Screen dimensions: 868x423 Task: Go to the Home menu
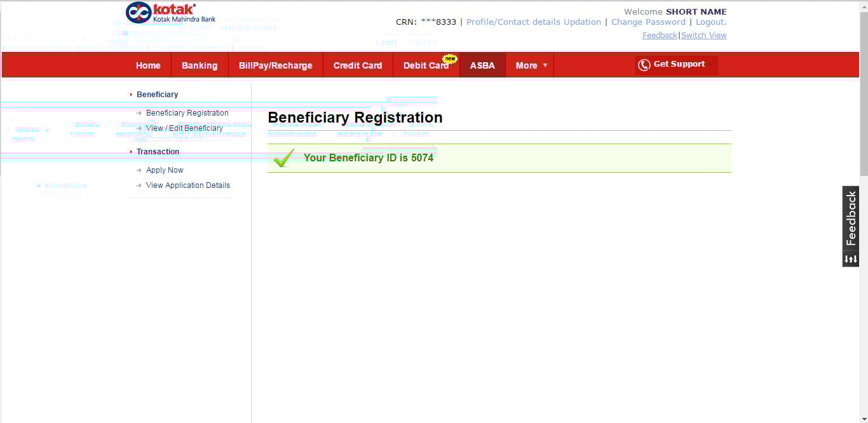point(148,65)
